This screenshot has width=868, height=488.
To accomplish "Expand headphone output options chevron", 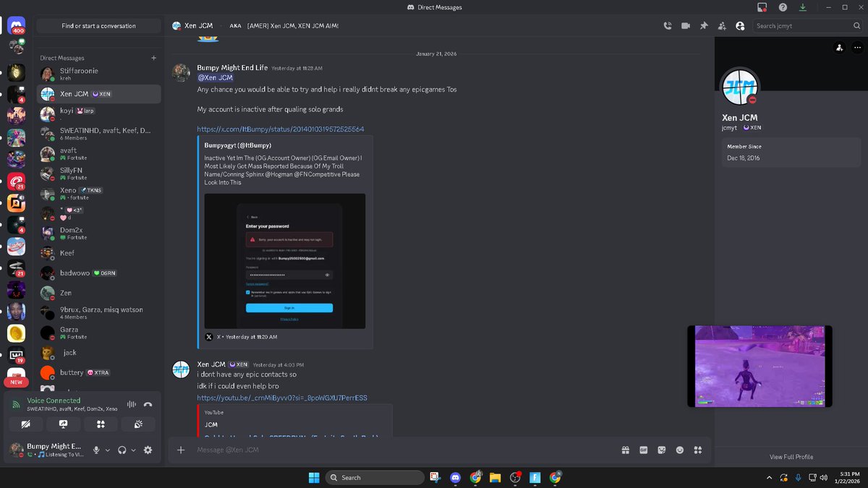I will (134, 450).
